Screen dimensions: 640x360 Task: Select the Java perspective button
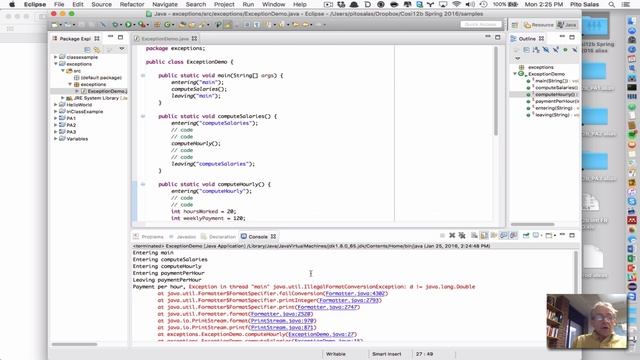click(x=567, y=25)
